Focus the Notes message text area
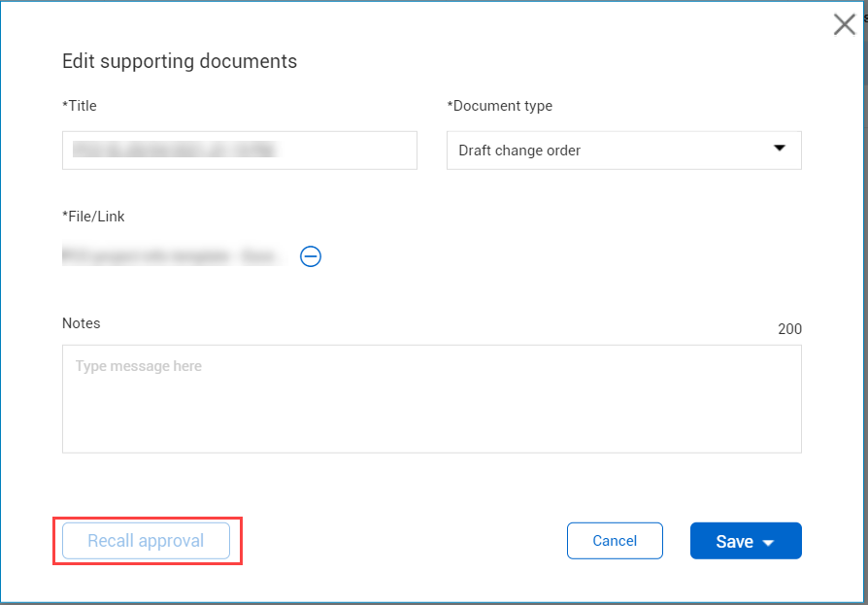 432,399
